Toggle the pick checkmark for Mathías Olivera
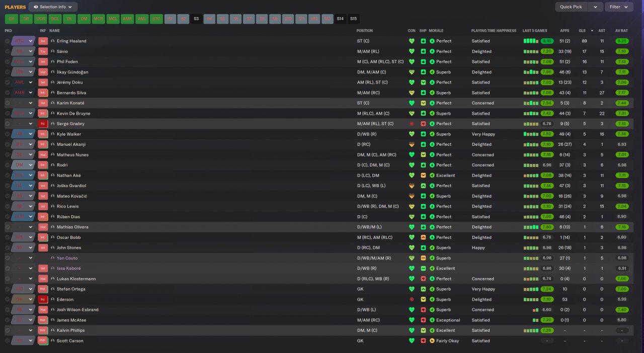The height and width of the screenshot is (353, 644). 7,227
